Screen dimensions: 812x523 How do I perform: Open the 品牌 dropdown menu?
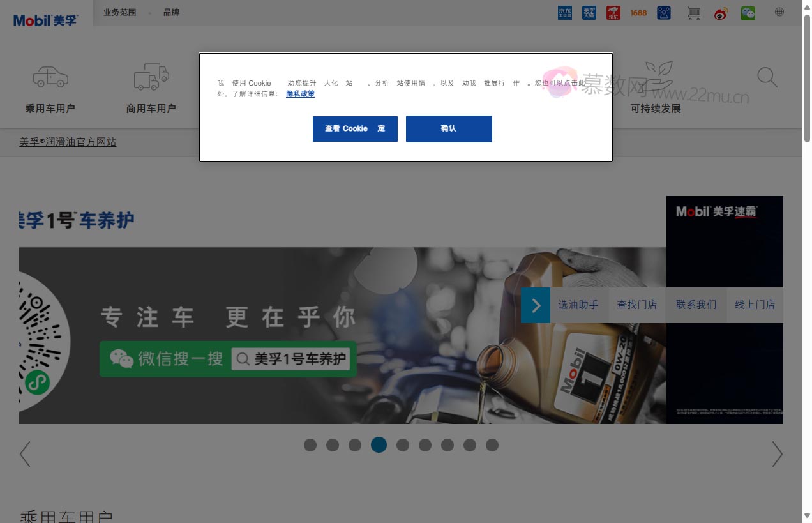pos(171,11)
